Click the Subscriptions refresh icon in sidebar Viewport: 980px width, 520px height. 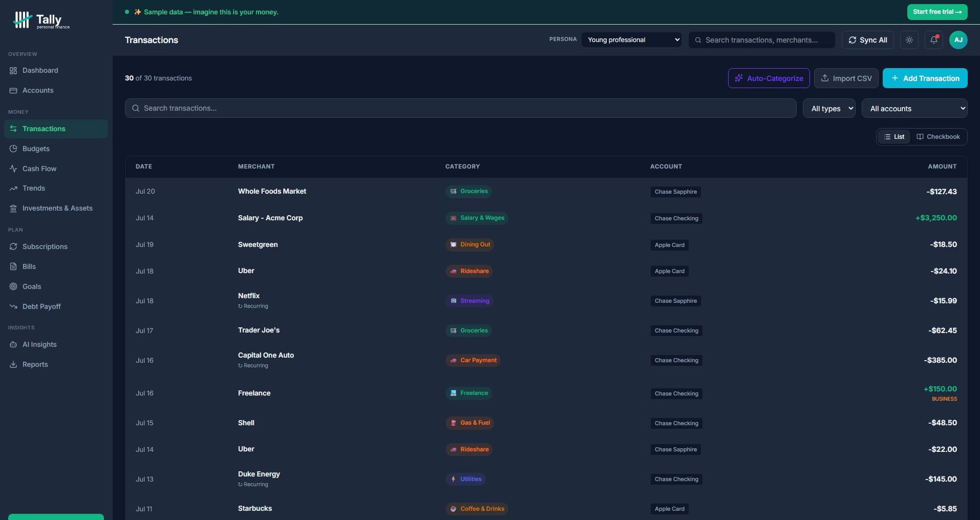13,247
